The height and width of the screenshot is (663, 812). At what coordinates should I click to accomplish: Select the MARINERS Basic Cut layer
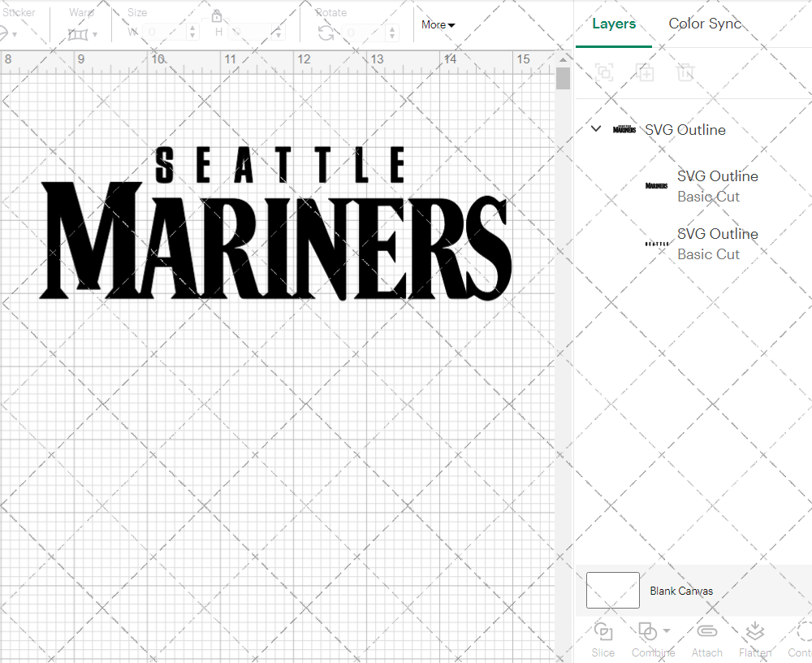pyautogui.click(x=718, y=186)
